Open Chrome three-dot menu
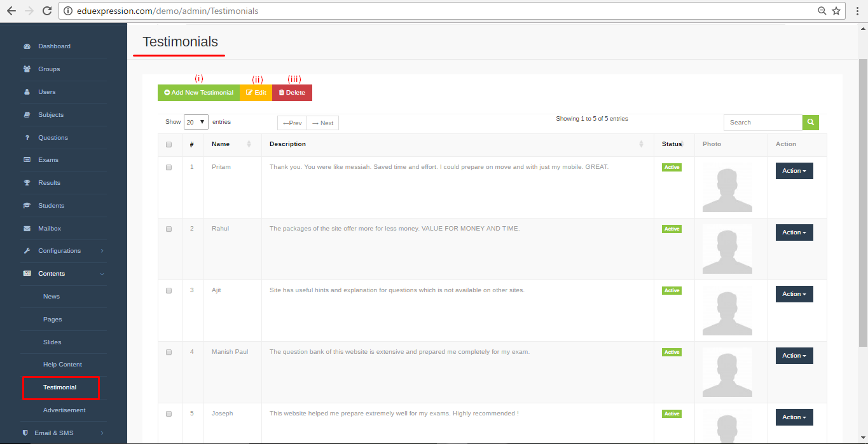Image resolution: width=868 pixels, height=444 pixels. [857, 11]
